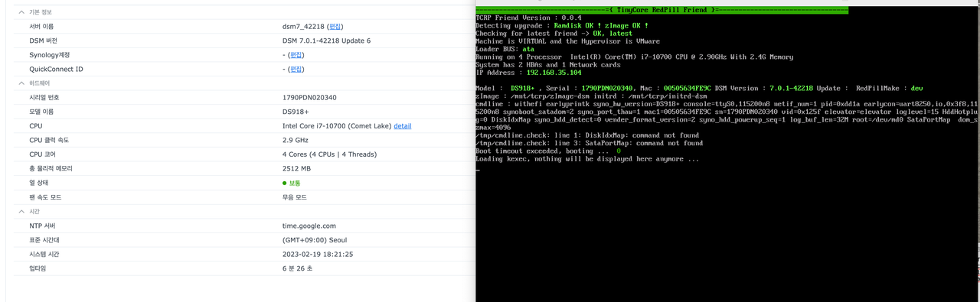Select the uptime value 6 분 26 초

tap(297, 268)
